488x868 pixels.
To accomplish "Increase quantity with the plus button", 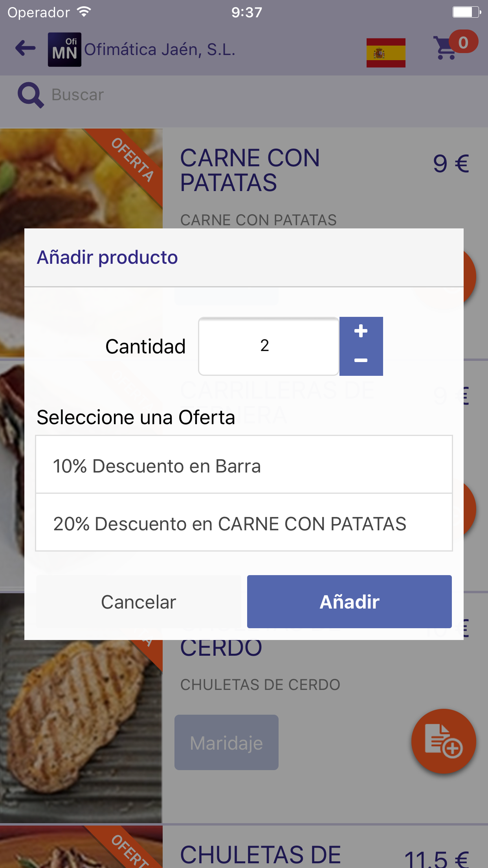I will pyautogui.click(x=361, y=331).
